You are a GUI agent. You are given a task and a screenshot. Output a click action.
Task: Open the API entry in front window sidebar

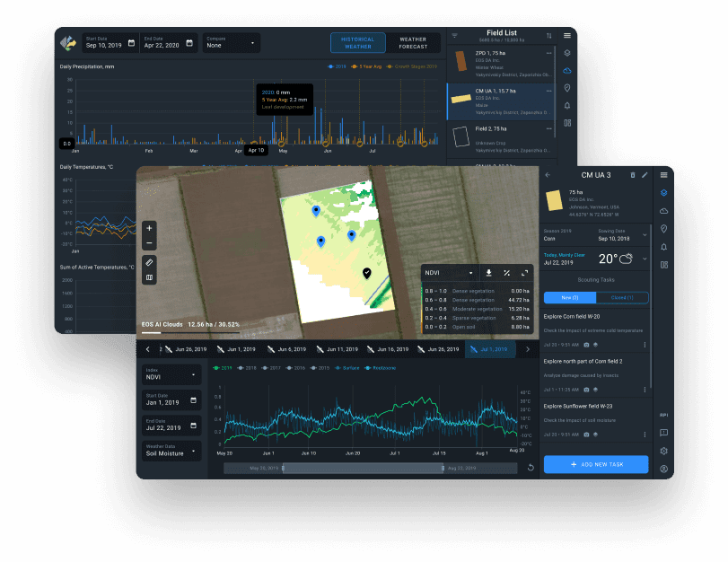664,416
